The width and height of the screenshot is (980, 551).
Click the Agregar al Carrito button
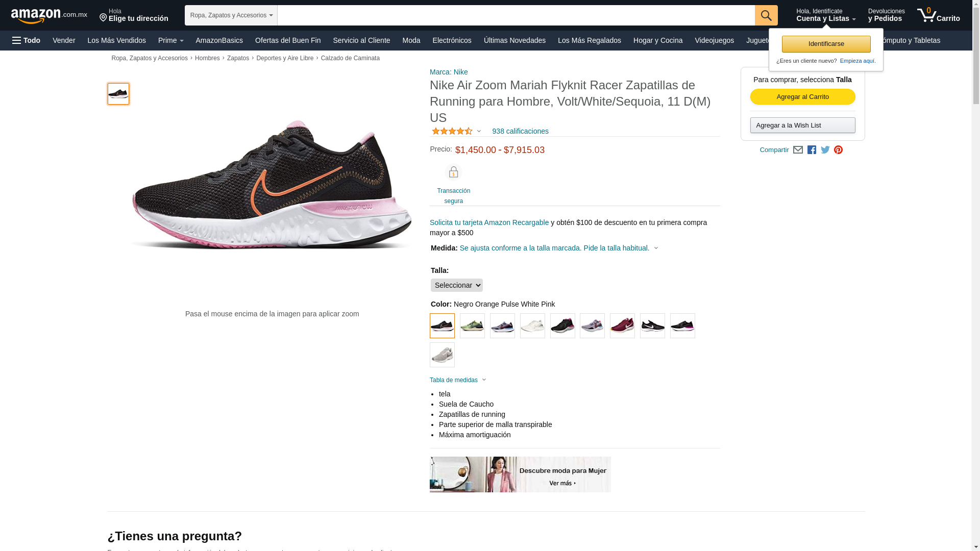tap(802, 97)
